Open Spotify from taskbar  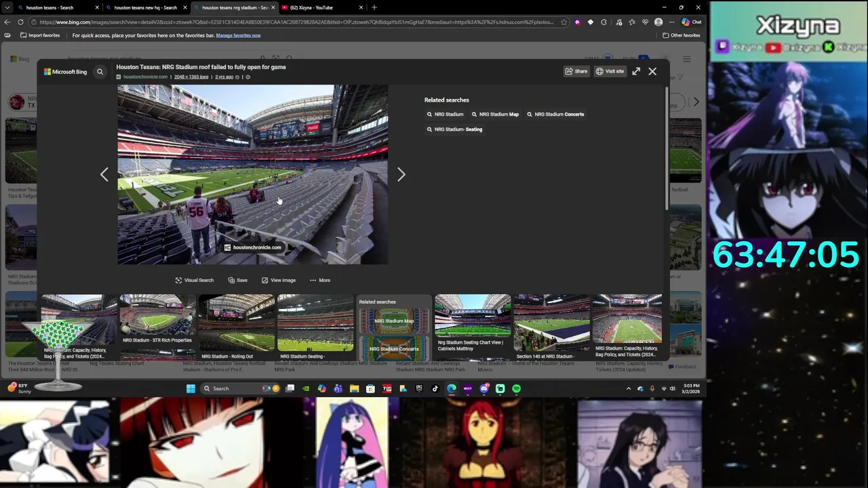click(x=517, y=388)
